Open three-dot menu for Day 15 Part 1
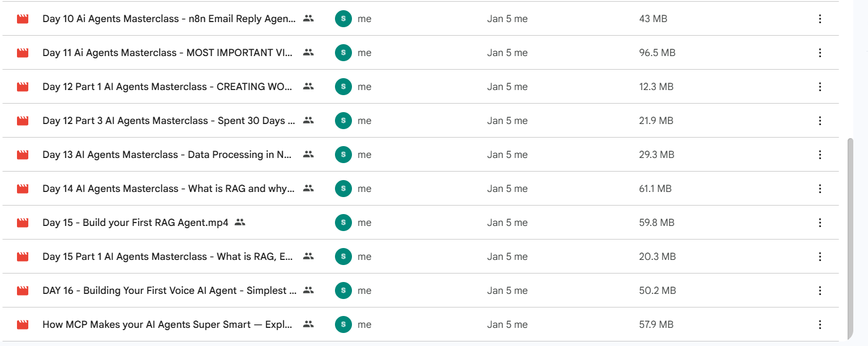The width and height of the screenshot is (868, 346). click(820, 257)
